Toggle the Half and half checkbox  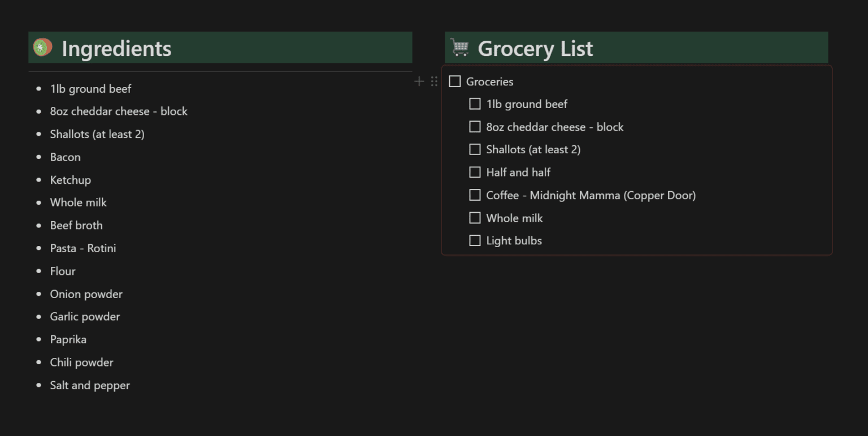pos(475,172)
